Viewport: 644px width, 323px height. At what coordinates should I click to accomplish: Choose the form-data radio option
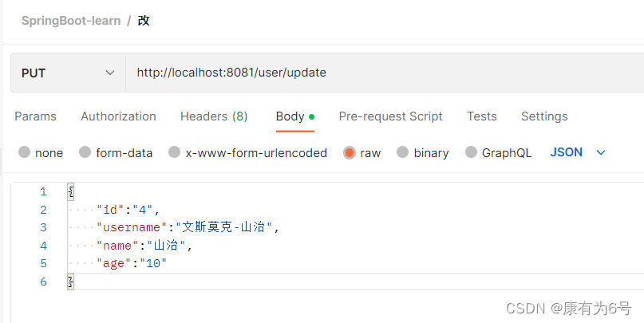tap(85, 152)
